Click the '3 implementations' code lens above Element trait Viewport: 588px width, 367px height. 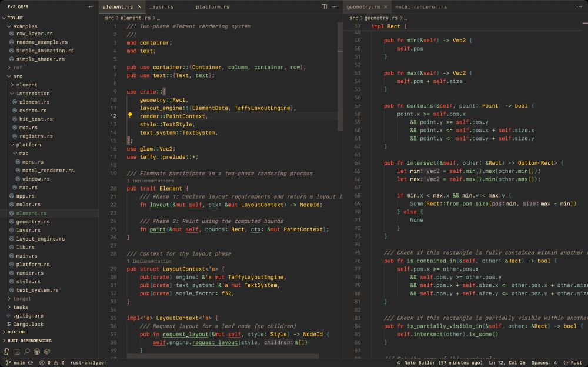click(151, 181)
